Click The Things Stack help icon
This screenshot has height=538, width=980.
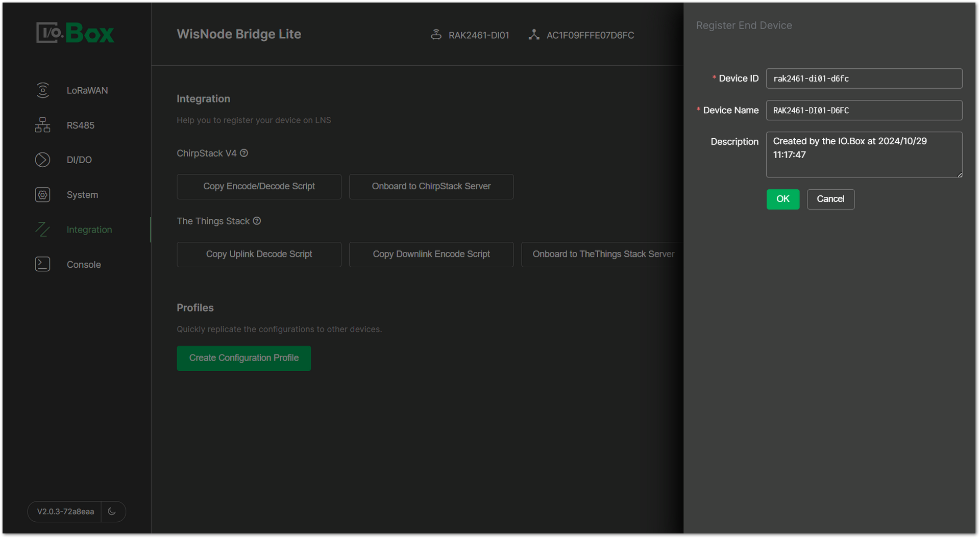(x=257, y=221)
